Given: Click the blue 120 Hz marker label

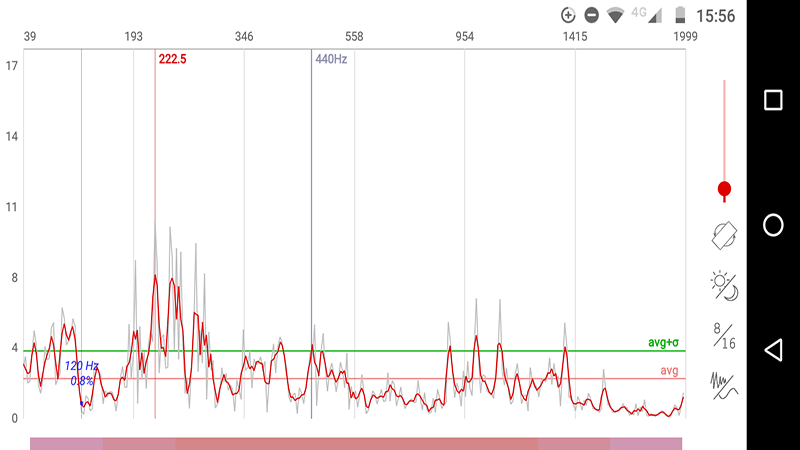Looking at the screenshot, I should click(82, 366).
